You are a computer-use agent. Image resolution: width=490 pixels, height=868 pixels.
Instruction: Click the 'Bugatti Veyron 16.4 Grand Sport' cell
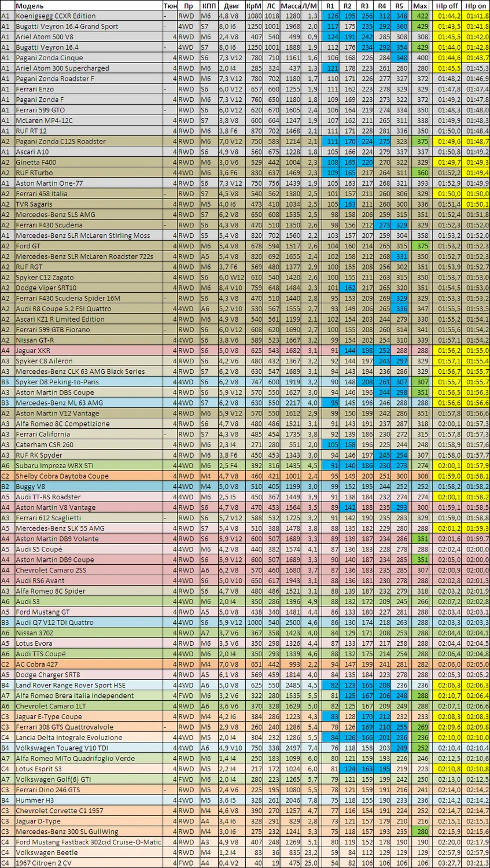pos(88,27)
